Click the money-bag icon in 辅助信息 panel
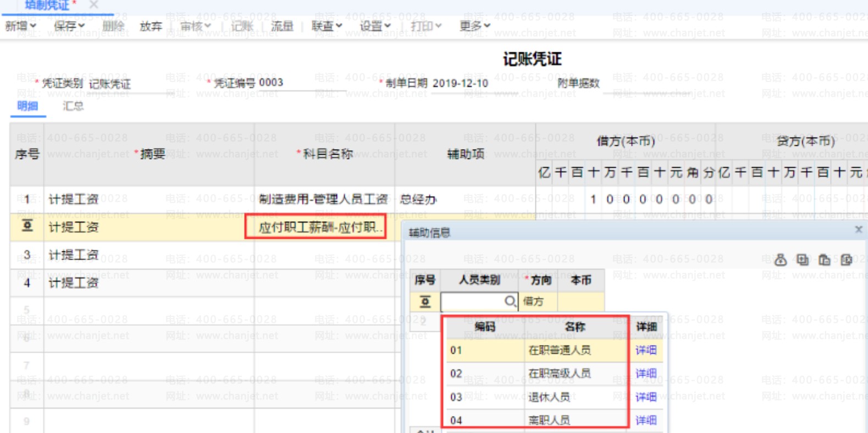The height and width of the screenshot is (433, 868). [x=780, y=260]
